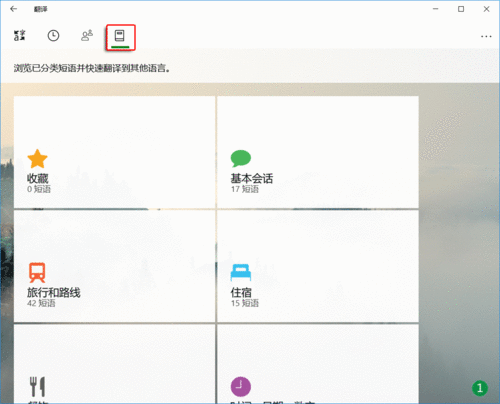Click the purple clock icon
The image size is (500, 404).
[x=241, y=387]
